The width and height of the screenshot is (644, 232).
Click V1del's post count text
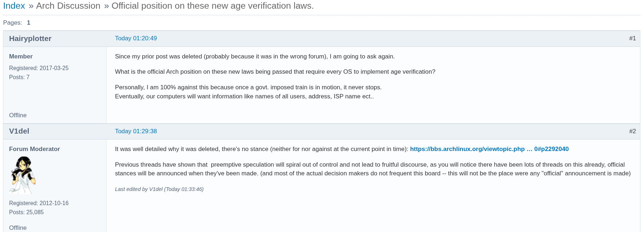(x=26, y=212)
